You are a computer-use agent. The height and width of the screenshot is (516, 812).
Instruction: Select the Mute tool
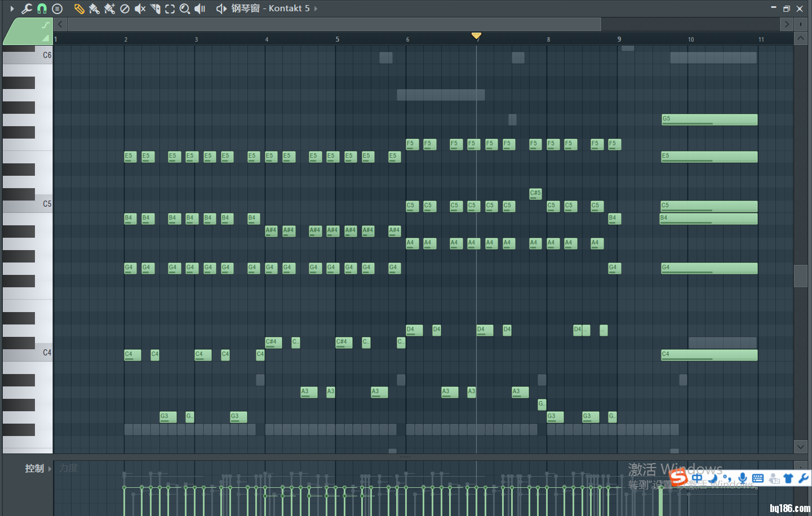pos(140,8)
